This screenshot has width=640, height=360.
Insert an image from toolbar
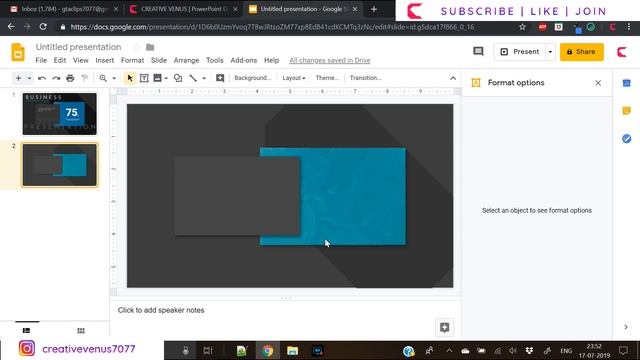pos(158,78)
